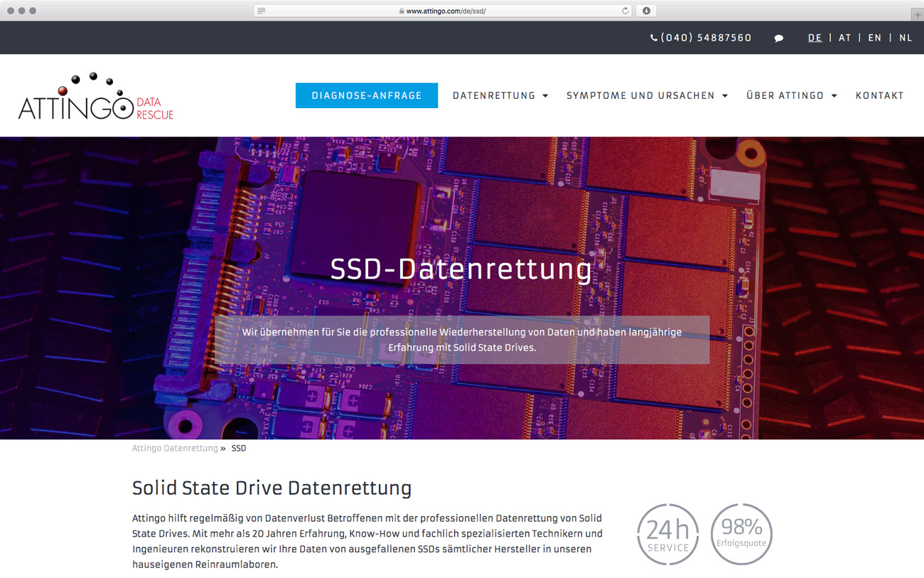Open the Safari downloads icon
The image size is (924, 578).
(x=646, y=11)
